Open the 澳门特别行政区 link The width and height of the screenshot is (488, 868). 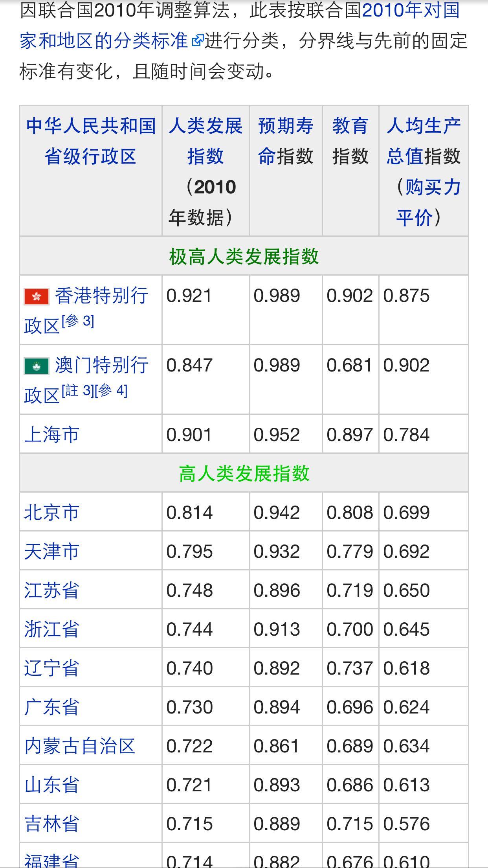pos(86,380)
